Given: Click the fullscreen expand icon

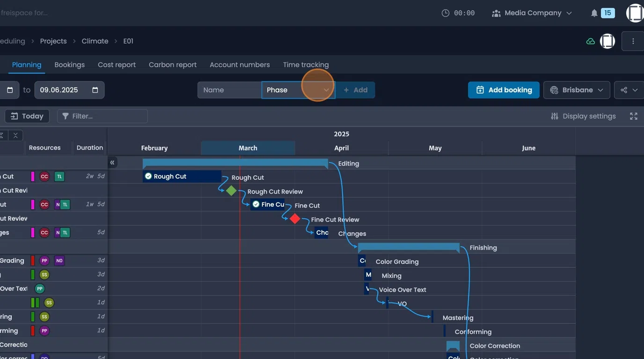Looking at the screenshot, I should click(x=634, y=116).
